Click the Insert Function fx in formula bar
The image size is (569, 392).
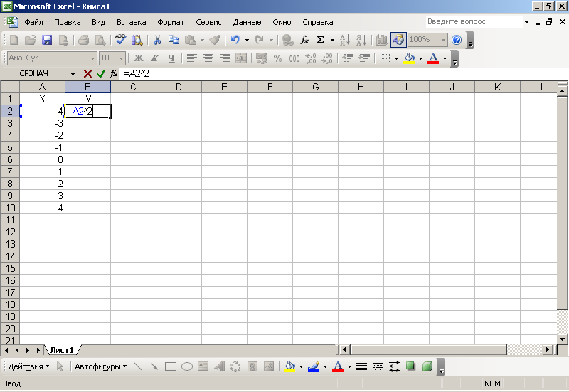(x=114, y=74)
